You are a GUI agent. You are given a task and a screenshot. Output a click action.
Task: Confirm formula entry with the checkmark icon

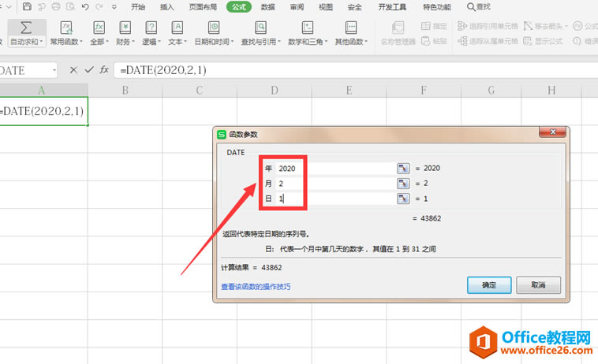pos(88,70)
